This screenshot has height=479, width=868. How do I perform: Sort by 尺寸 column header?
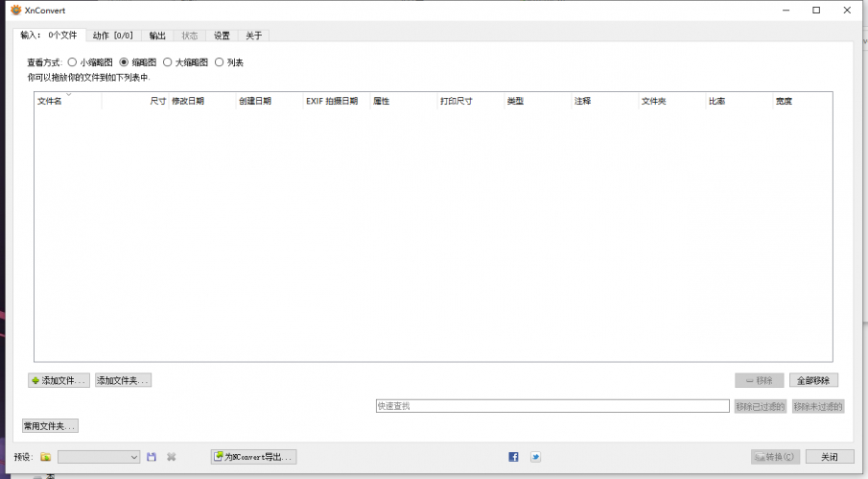(x=135, y=101)
